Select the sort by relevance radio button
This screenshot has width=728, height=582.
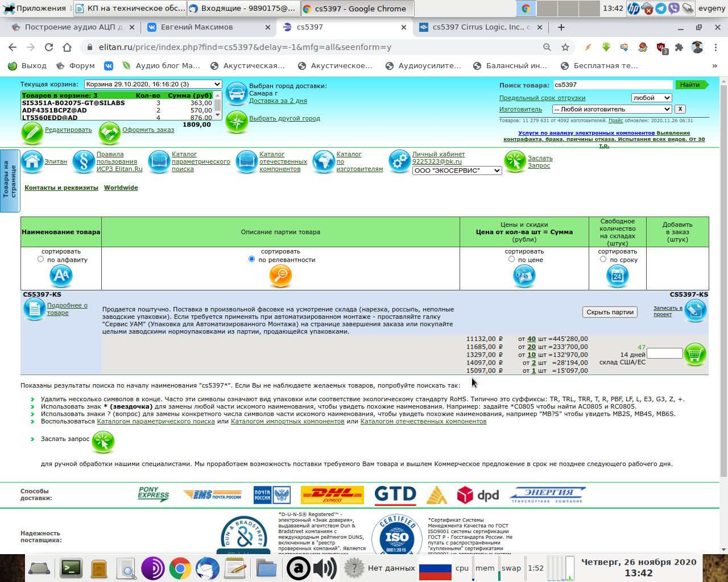click(251, 259)
